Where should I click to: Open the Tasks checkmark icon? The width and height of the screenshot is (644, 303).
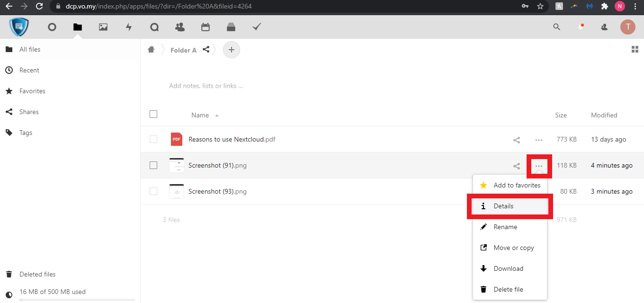pos(257,27)
